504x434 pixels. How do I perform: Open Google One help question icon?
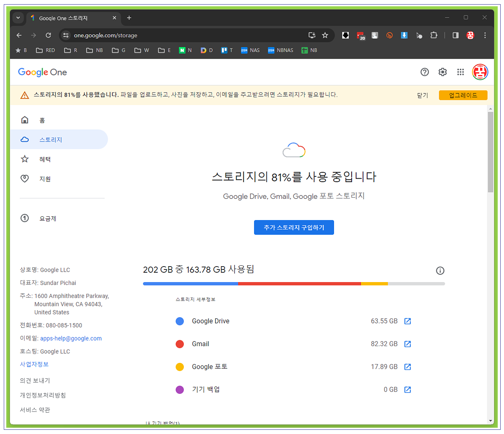point(424,72)
